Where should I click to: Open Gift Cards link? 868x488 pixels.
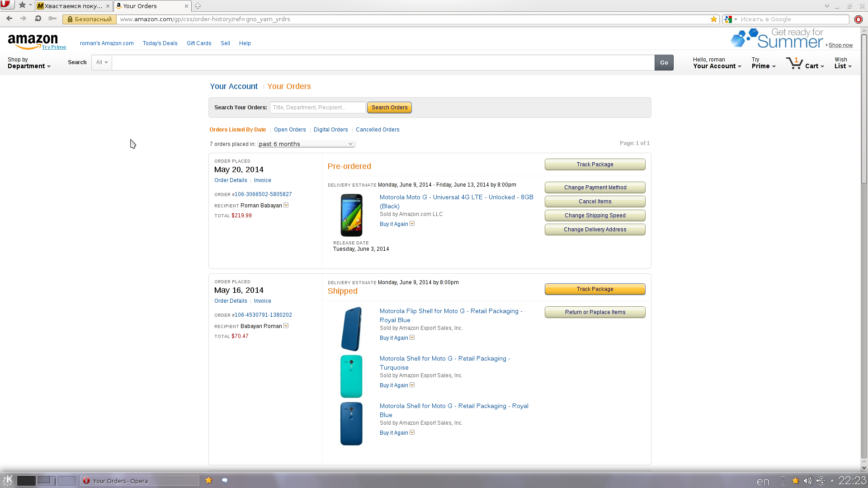tap(199, 43)
